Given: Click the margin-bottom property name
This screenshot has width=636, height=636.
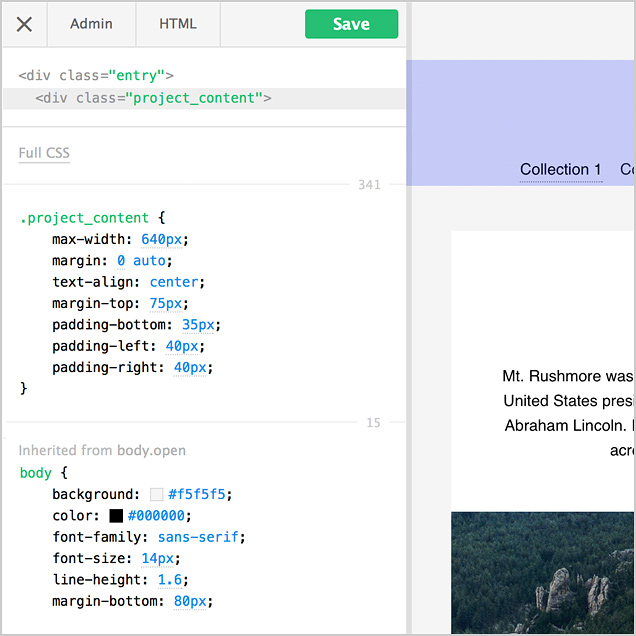Looking at the screenshot, I should tap(105, 601).
